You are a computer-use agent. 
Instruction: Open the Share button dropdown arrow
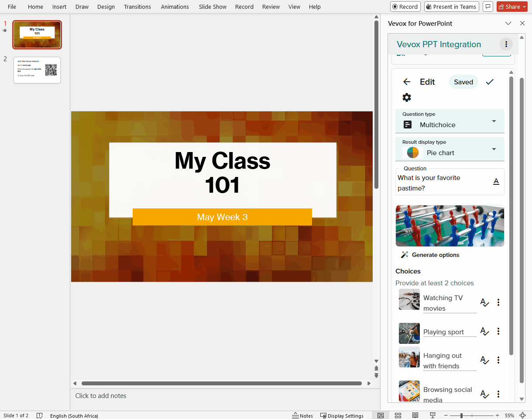[524, 7]
